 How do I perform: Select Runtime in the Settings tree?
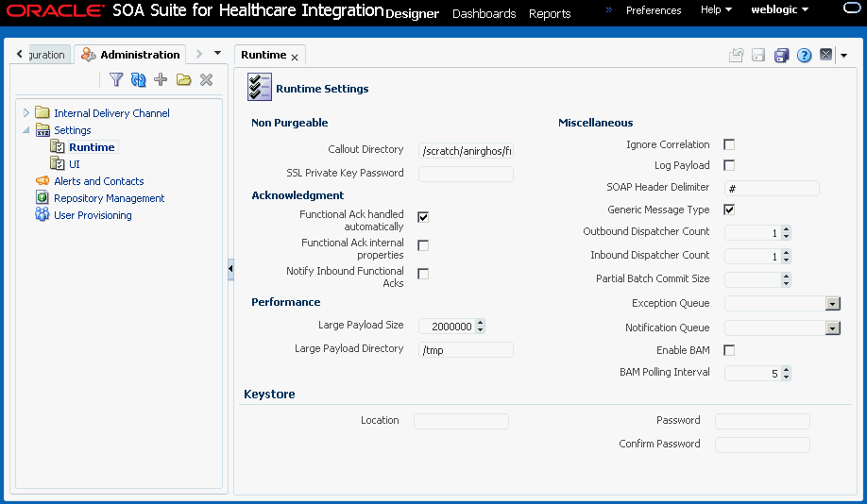(x=92, y=147)
